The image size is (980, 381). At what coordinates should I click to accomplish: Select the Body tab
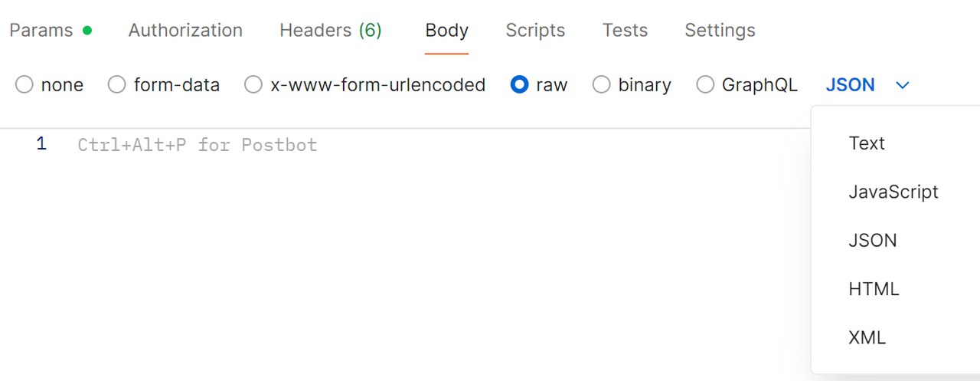pyautogui.click(x=446, y=31)
